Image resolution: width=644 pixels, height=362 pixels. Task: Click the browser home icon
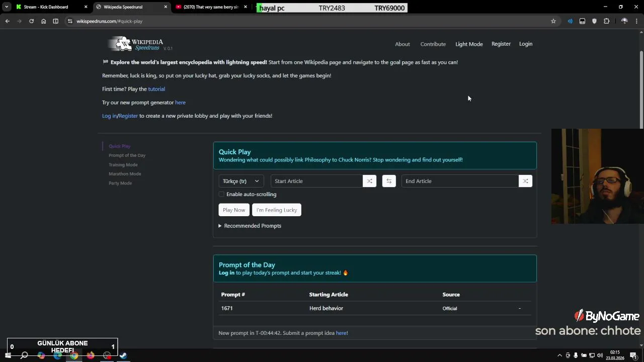pyautogui.click(x=43, y=21)
